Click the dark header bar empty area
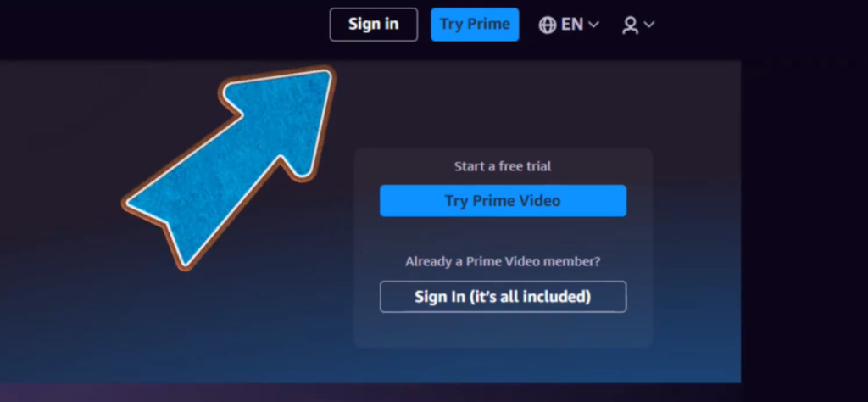The image size is (868, 402). click(x=166, y=28)
